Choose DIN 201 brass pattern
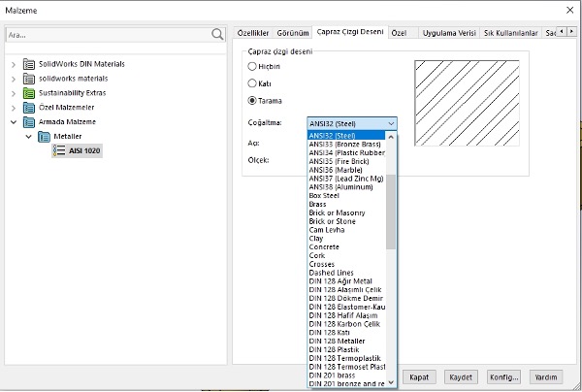The image size is (582, 392). click(x=346, y=376)
